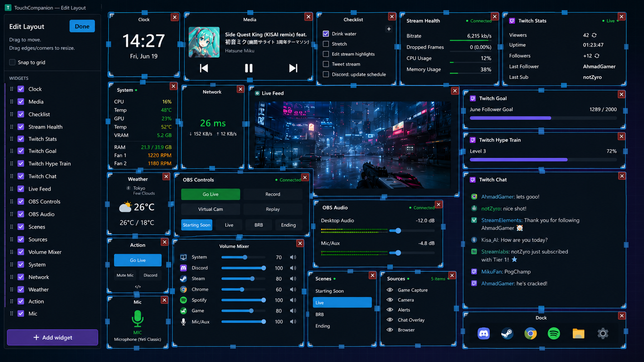Uncheck Drink water in the Checklist
Viewport: 644px width, 362px height.
click(326, 34)
